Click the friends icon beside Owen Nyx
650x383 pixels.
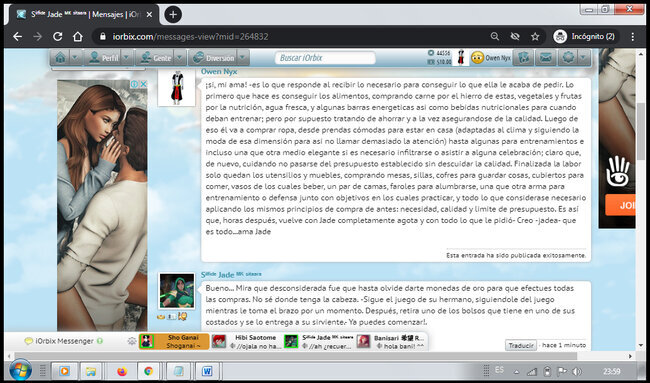pos(523,58)
